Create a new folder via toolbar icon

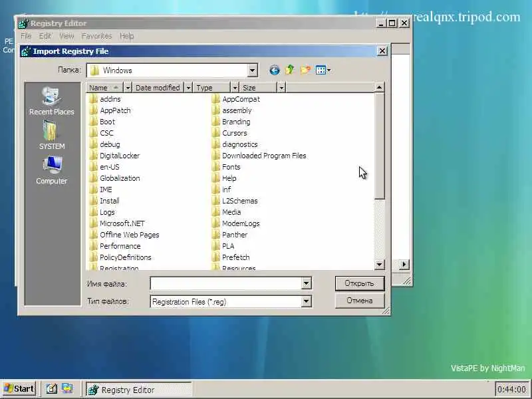pos(305,70)
